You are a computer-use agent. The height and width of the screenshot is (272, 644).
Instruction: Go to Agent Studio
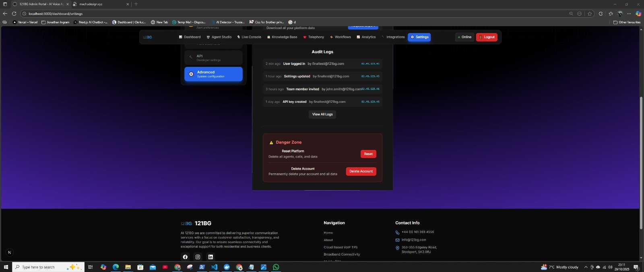coord(219,37)
